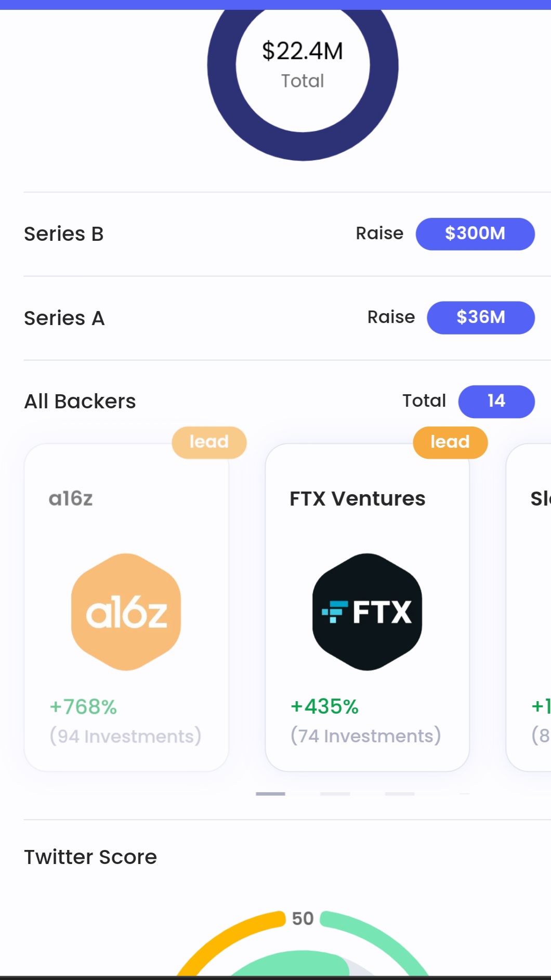Click the $22.4M total donut chart
551x980 pixels.
(303, 66)
